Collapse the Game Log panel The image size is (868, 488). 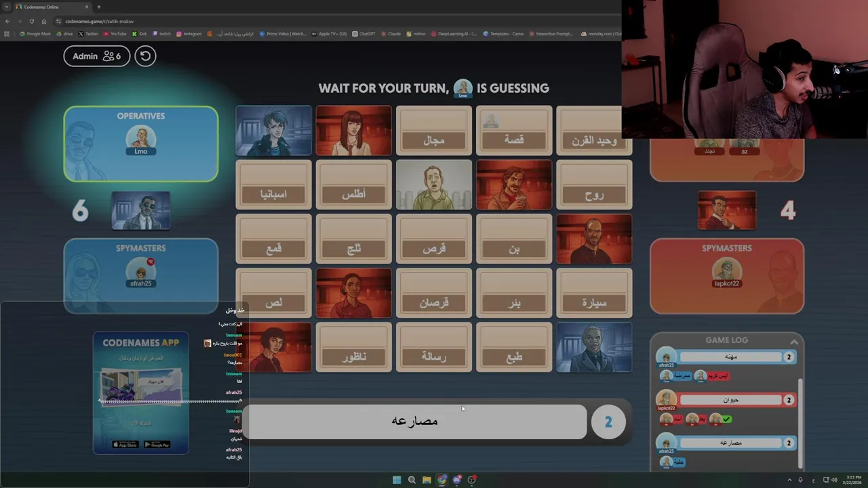click(793, 342)
